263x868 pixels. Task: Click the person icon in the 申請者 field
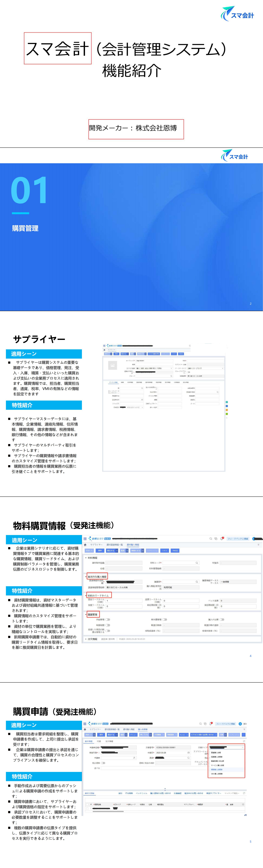click(x=134, y=758)
